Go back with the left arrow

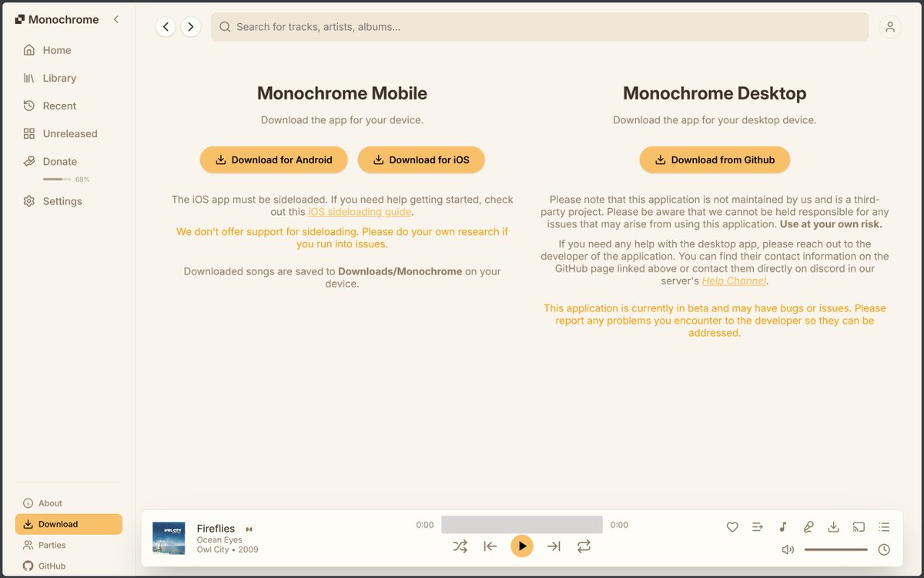(166, 27)
